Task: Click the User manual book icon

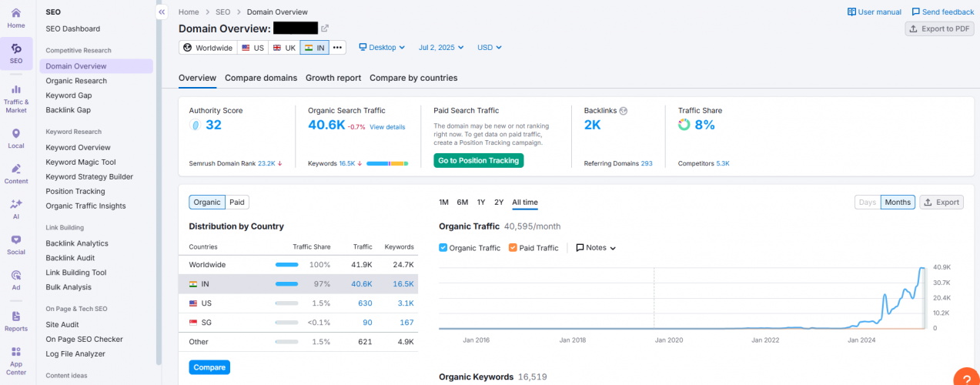Action: 851,12
